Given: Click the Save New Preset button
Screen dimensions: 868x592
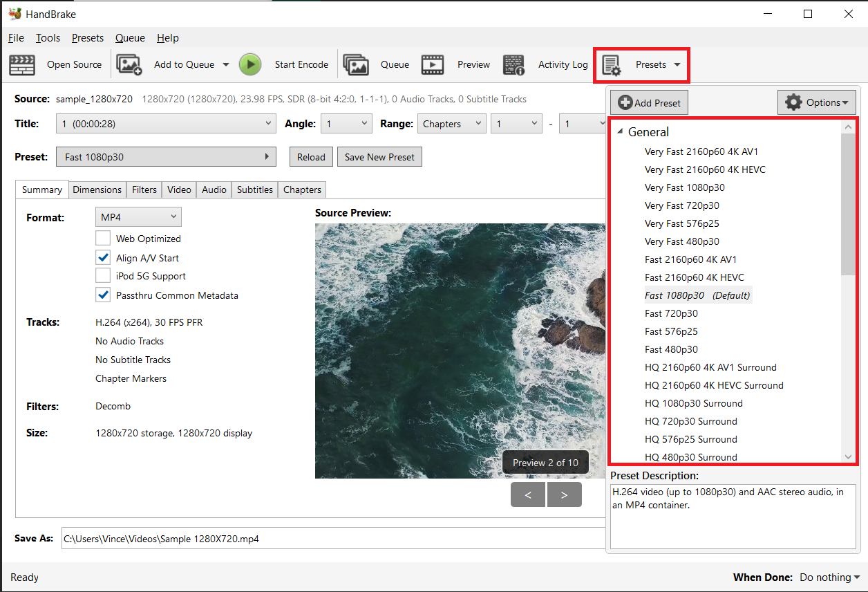Looking at the screenshot, I should [379, 156].
